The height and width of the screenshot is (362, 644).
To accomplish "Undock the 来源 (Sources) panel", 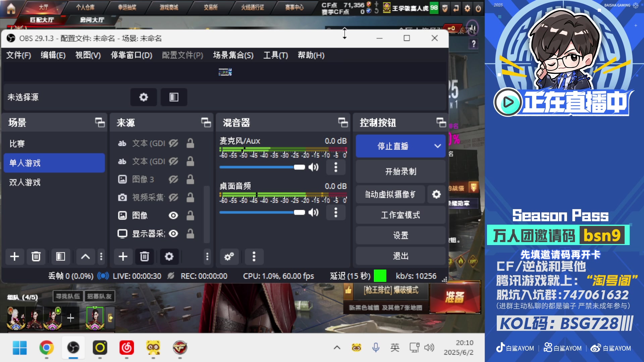I will (206, 123).
